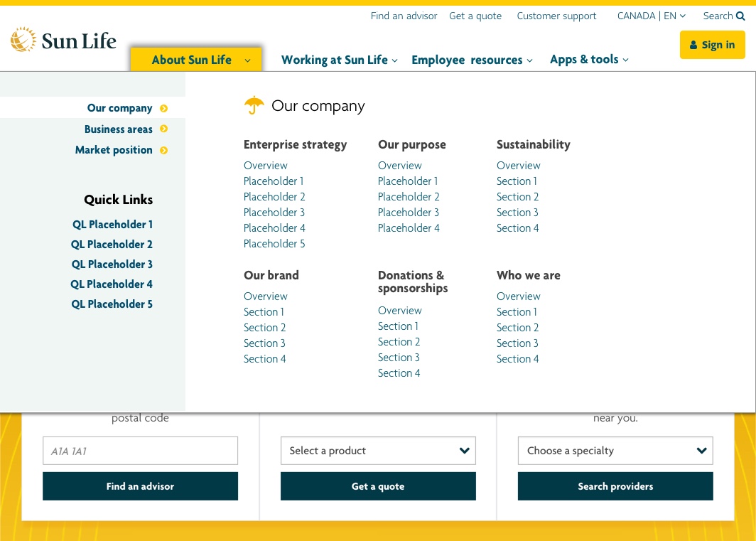Change the CANADA | EN language selector

(652, 16)
